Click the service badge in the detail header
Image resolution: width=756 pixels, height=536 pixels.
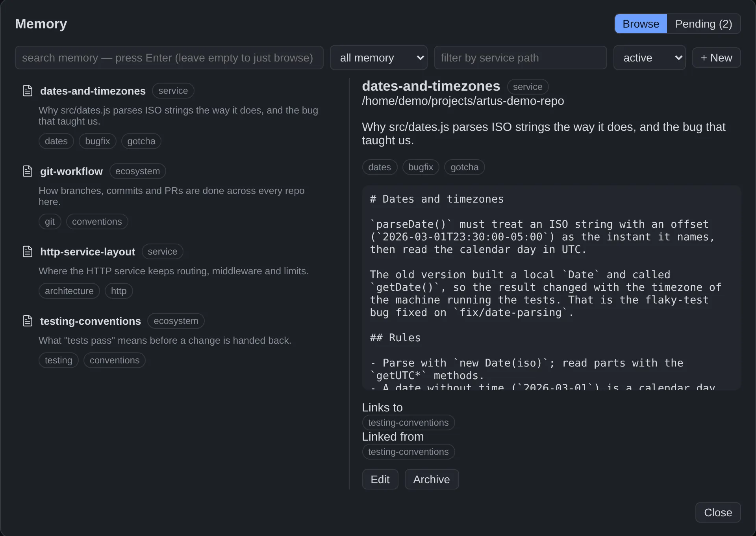click(x=528, y=87)
